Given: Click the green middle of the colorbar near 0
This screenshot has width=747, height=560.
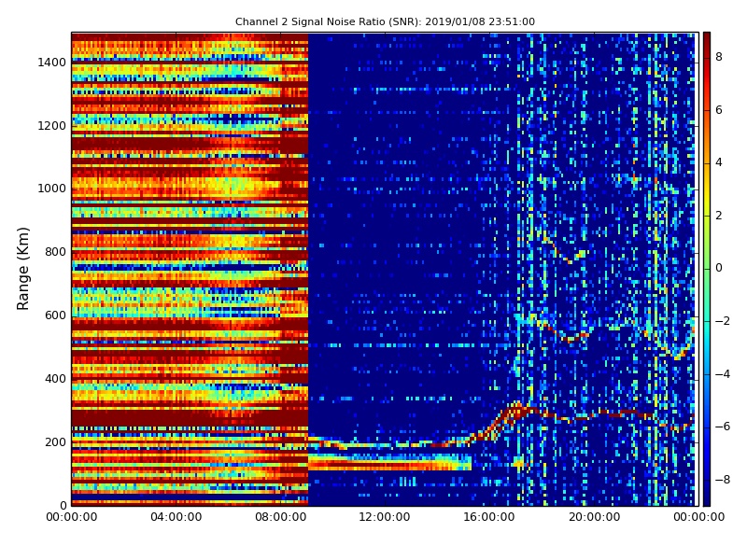Looking at the screenshot, I should point(707,269).
